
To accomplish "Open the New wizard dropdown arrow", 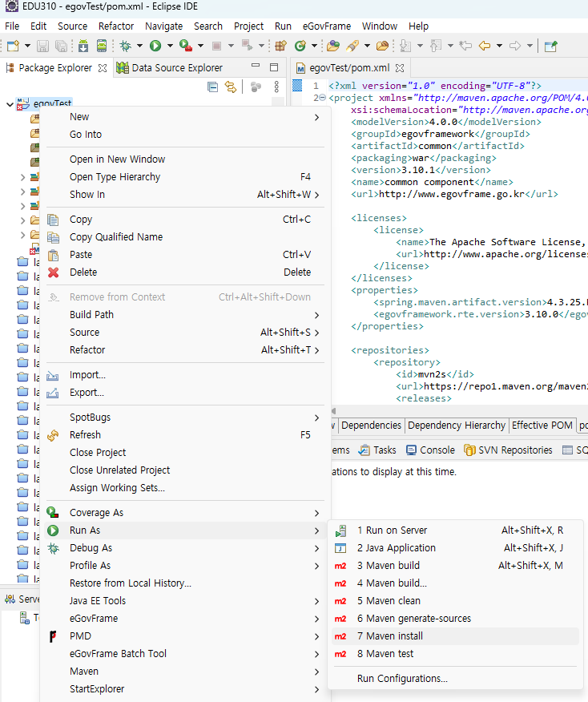I will coord(27,46).
